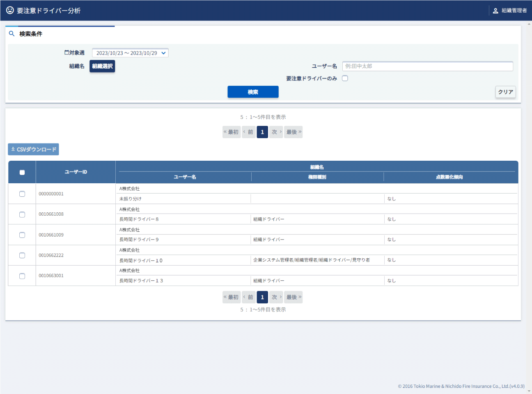Check the row for user 0010661008
The width and height of the screenshot is (532, 394).
tap(22, 214)
